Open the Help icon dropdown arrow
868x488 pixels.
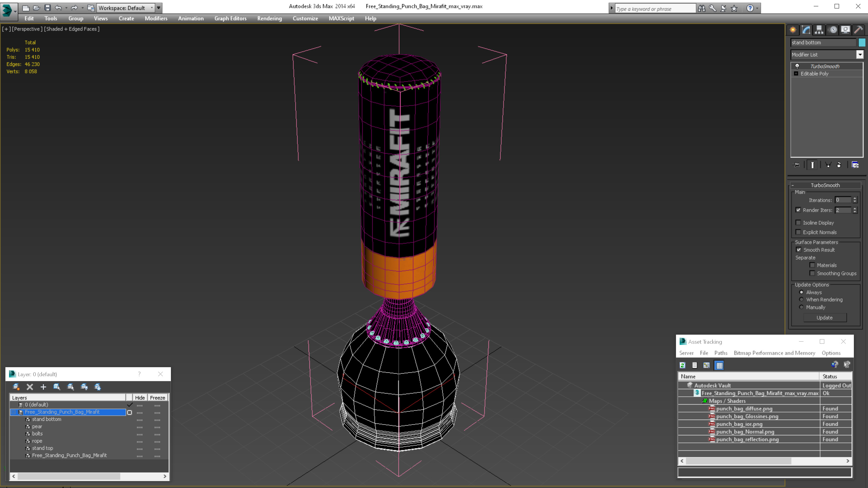[757, 8]
